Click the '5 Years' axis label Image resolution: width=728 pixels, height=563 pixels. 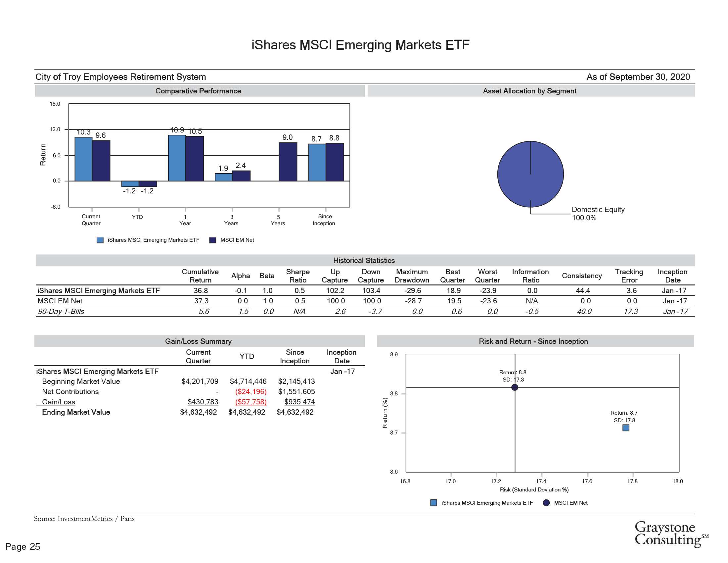[278, 220]
